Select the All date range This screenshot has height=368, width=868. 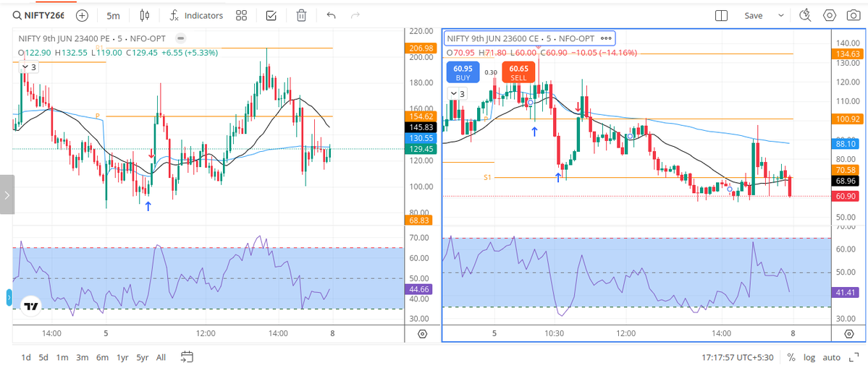161,357
